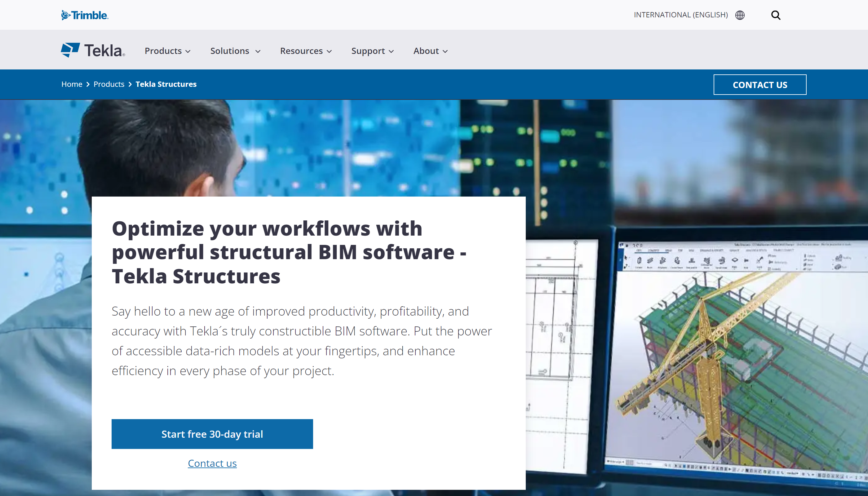Click the Tekla logo in navigation bar

(93, 51)
